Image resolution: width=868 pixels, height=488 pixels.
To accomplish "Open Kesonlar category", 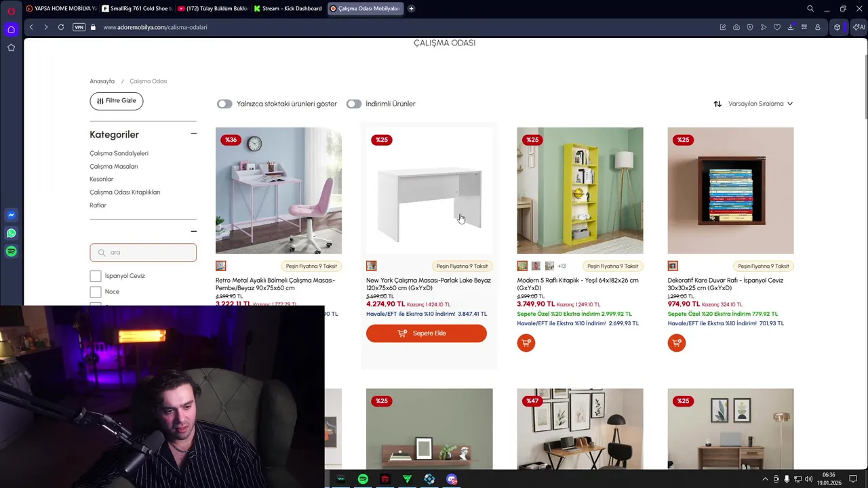I will (x=102, y=179).
